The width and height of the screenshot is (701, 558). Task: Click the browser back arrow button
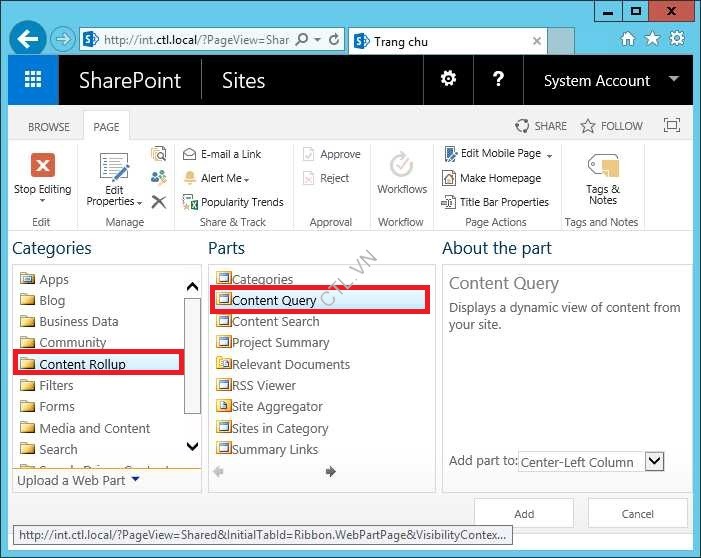pos(29,39)
